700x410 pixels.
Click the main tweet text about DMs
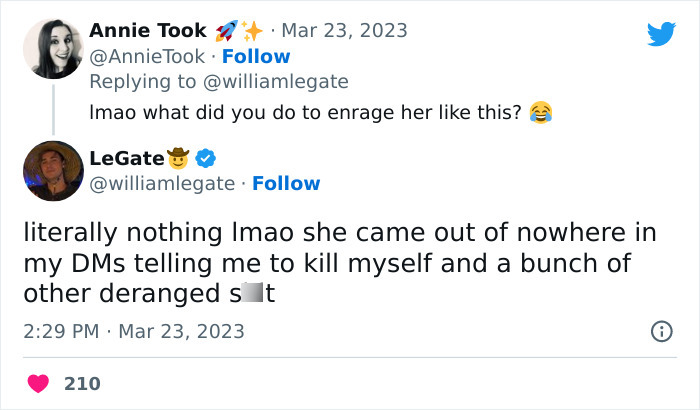(340, 263)
